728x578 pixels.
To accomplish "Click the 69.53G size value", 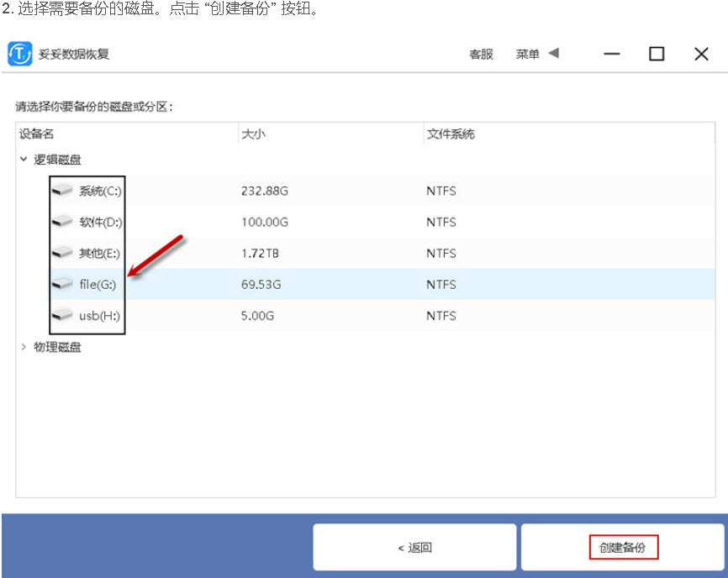I will point(261,284).
